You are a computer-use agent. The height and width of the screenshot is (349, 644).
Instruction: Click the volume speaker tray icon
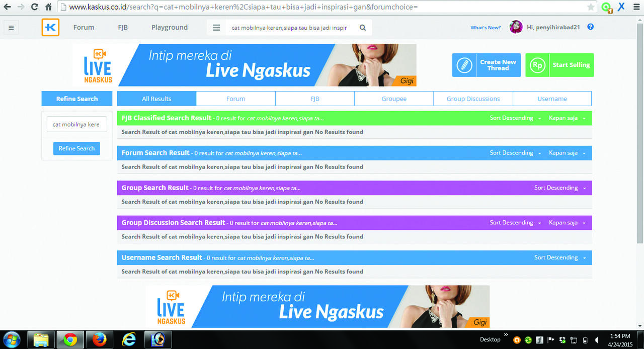coord(596,340)
